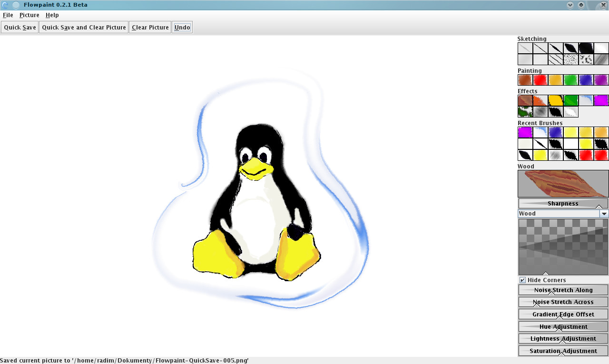609x364 pixels.
Task: Select the magenta brush in Recent Brushes
Action: (x=525, y=132)
